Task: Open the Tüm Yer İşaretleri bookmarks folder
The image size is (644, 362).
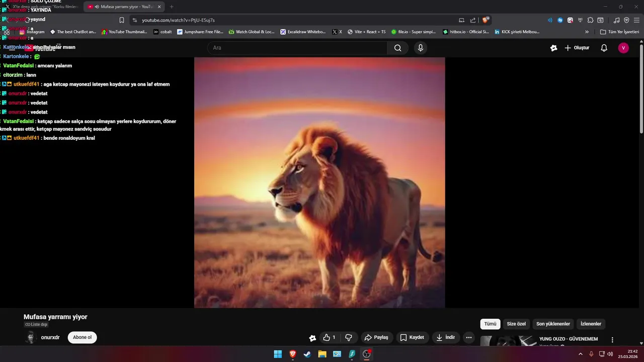Action: (x=619, y=32)
